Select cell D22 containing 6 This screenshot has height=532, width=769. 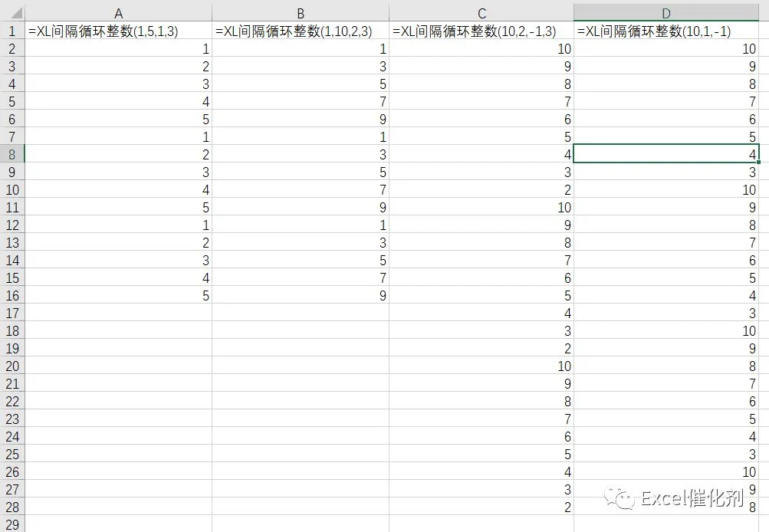666,401
